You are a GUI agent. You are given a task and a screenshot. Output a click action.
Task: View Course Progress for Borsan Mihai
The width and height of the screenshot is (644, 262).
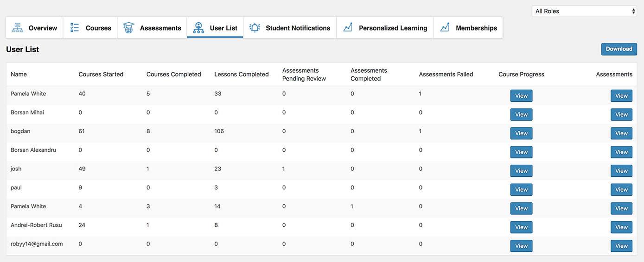pyautogui.click(x=521, y=115)
